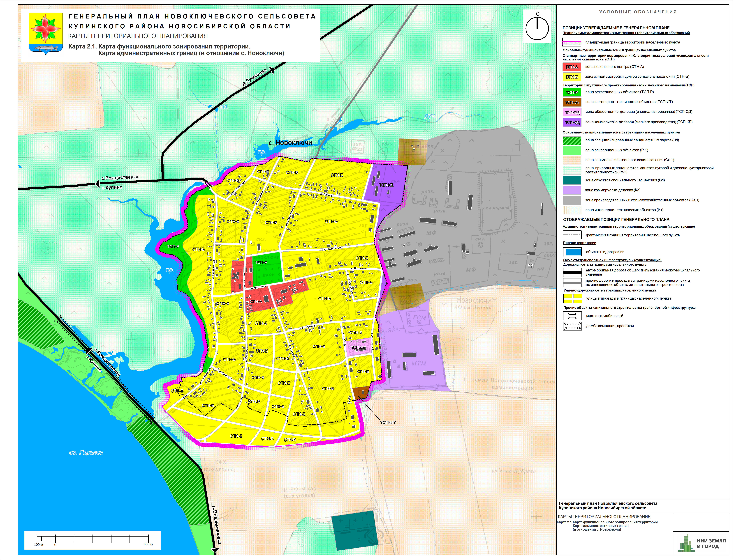Click the прочие дороги и проезды legend symbol
The image size is (734, 560).
tap(572, 283)
